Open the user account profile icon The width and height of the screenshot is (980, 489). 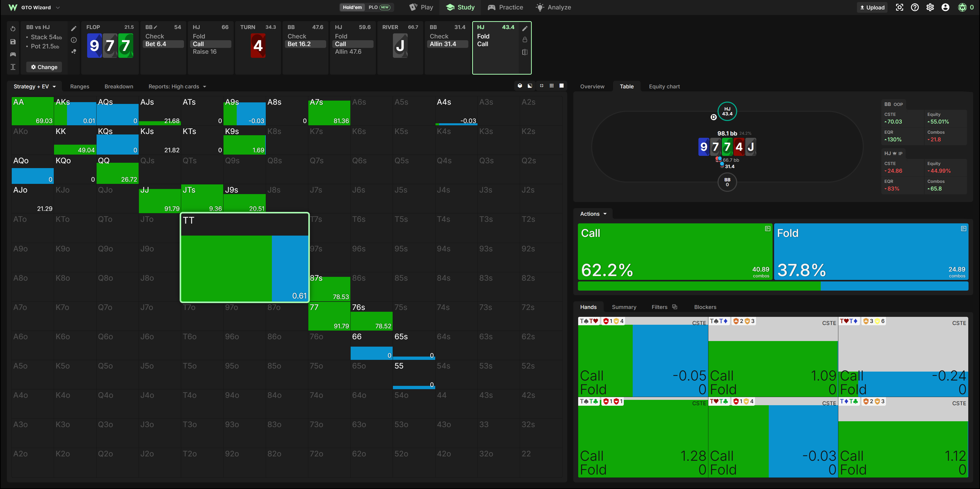(945, 7)
